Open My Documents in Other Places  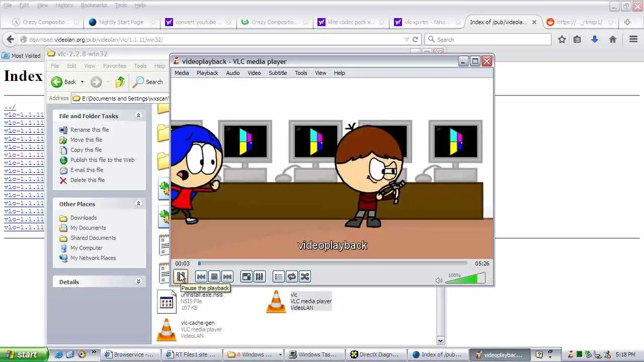pos(88,228)
